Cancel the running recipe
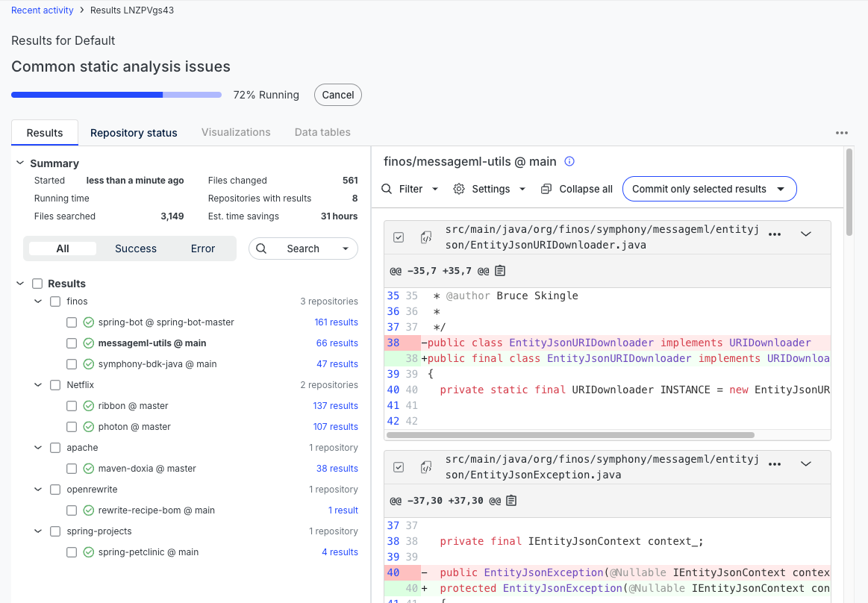 click(x=337, y=95)
